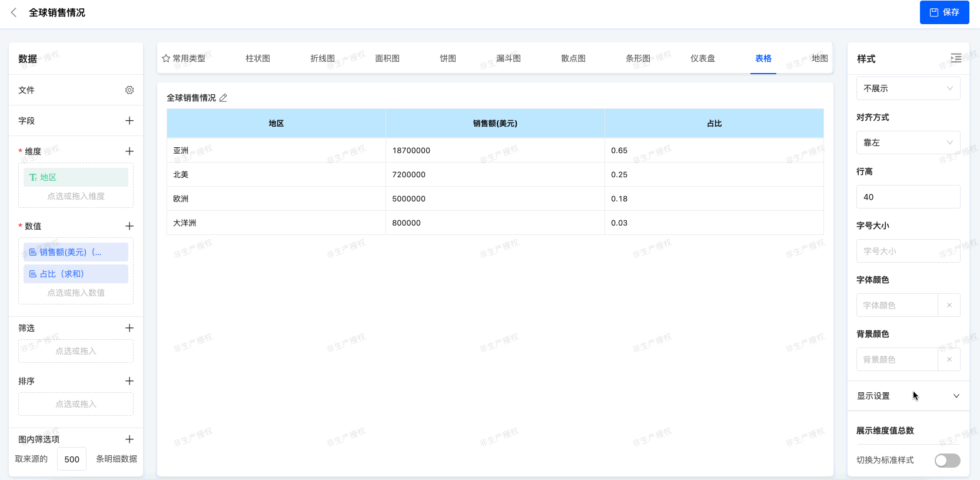Click the 行高 input field
This screenshot has width=980, height=480.
point(908,197)
